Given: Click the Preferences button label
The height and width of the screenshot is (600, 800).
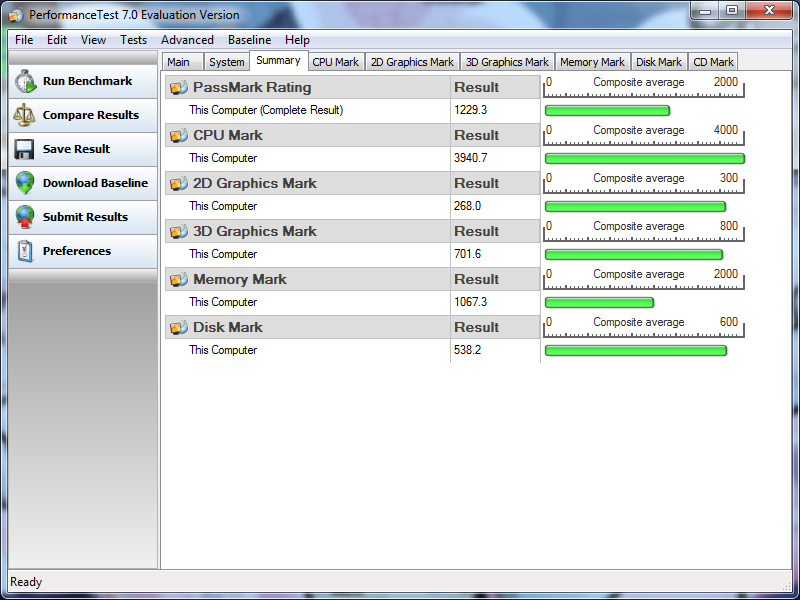Looking at the screenshot, I should [77, 251].
